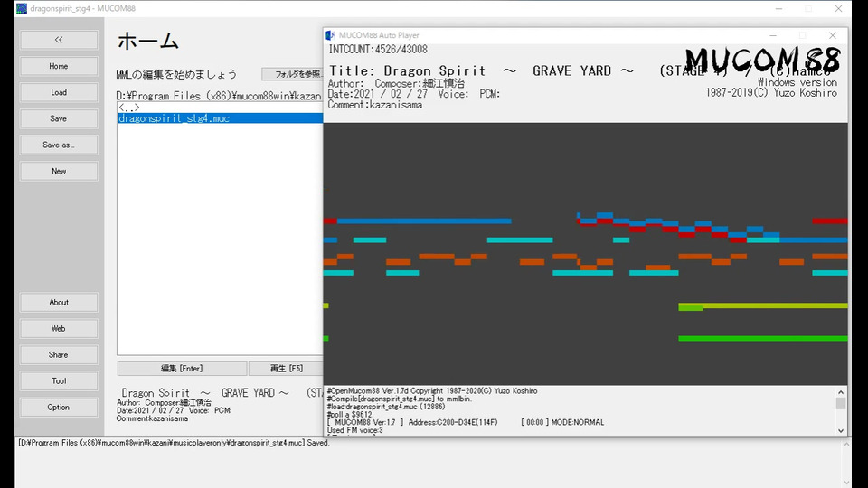The image size is (868, 488).
Task: Close the MUCOM88 Auto Player window
Action: coord(832,35)
